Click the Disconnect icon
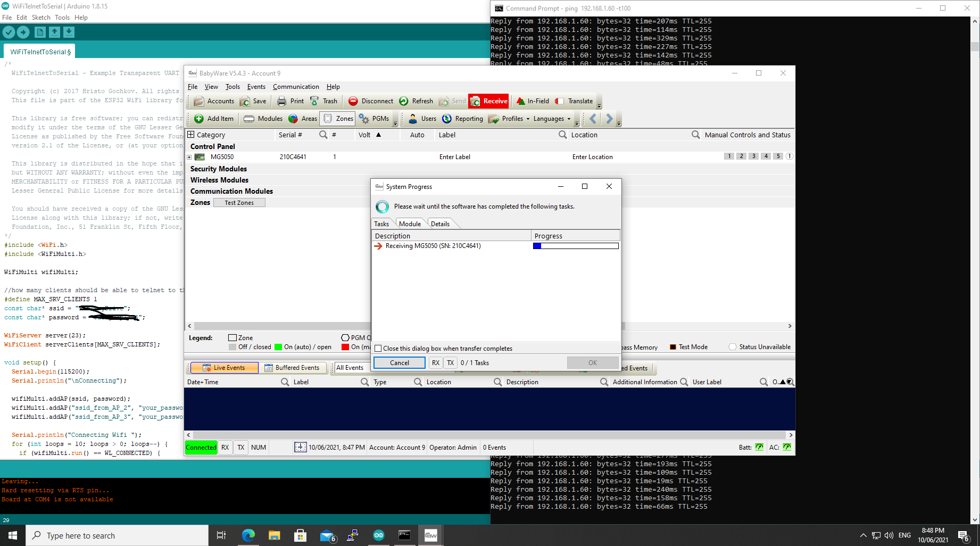This screenshot has height=546, width=980. tap(370, 101)
